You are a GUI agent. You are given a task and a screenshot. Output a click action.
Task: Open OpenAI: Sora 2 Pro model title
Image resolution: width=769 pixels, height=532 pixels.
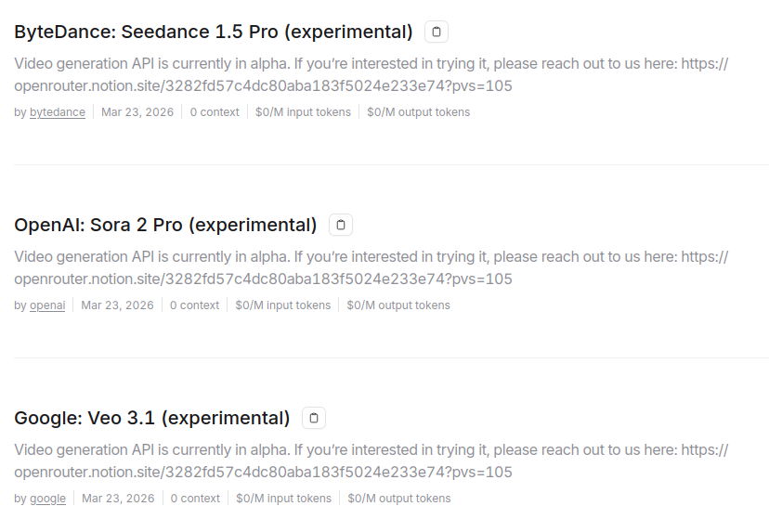(165, 226)
